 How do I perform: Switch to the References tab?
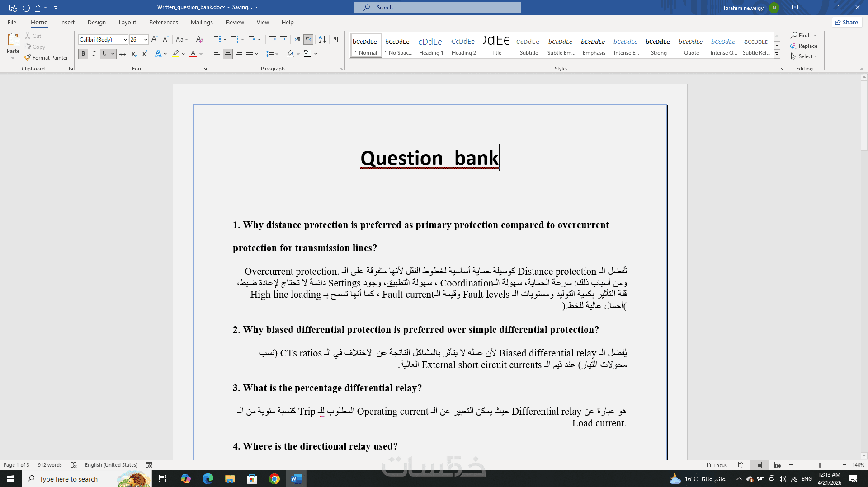pyautogui.click(x=164, y=22)
